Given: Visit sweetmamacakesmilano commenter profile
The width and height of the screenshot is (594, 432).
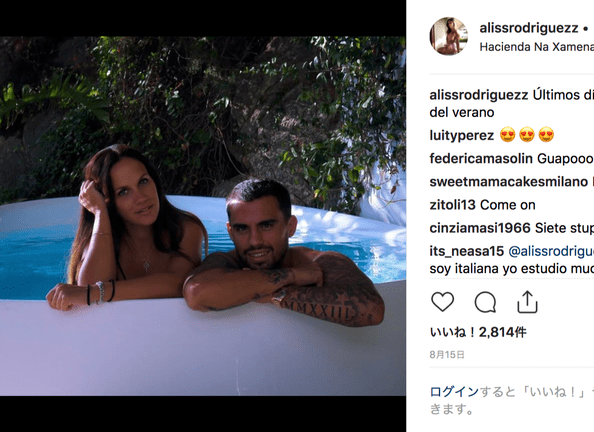Looking at the screenshot, I should pyautogui.click(x=509, y=182).
